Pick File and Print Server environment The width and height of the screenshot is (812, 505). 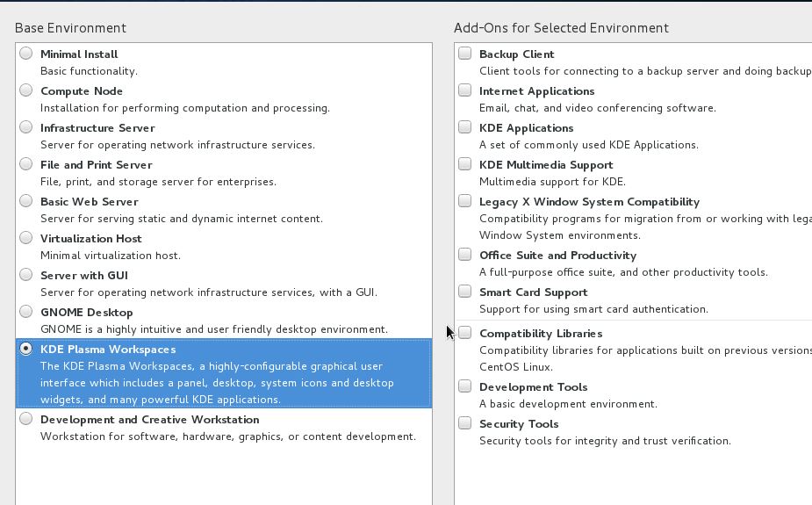click(26, 164)
